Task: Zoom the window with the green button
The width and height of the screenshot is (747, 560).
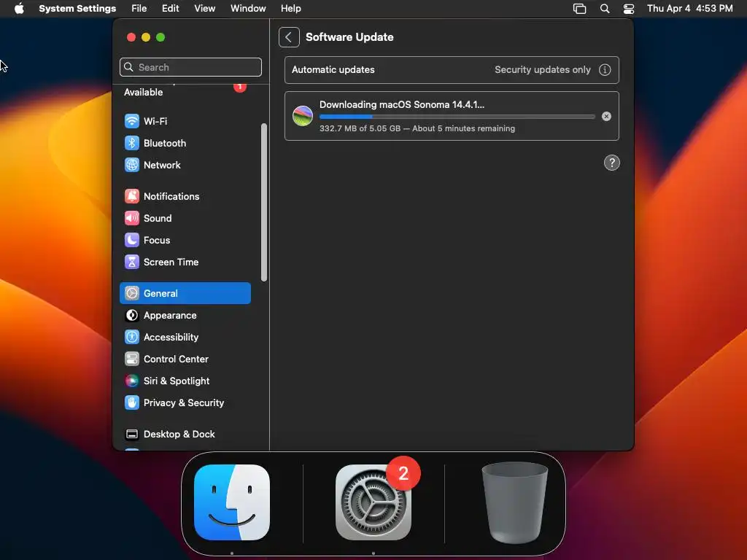Action: 160,37
